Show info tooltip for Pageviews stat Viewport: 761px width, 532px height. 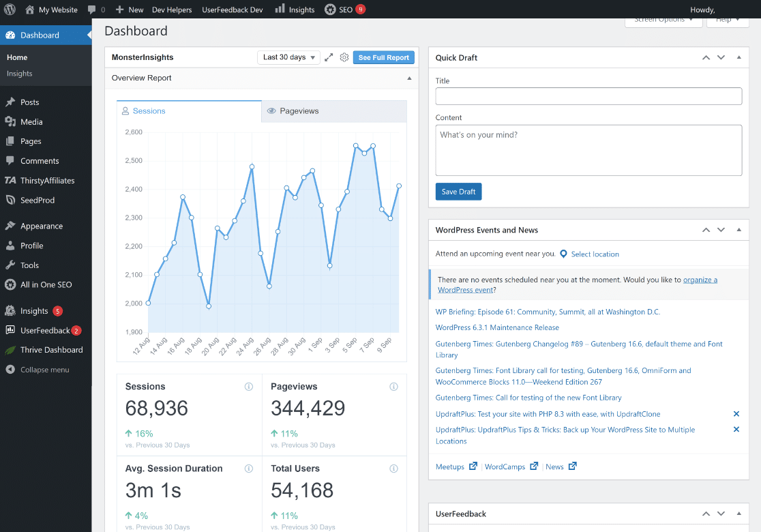tap(393, 386)
